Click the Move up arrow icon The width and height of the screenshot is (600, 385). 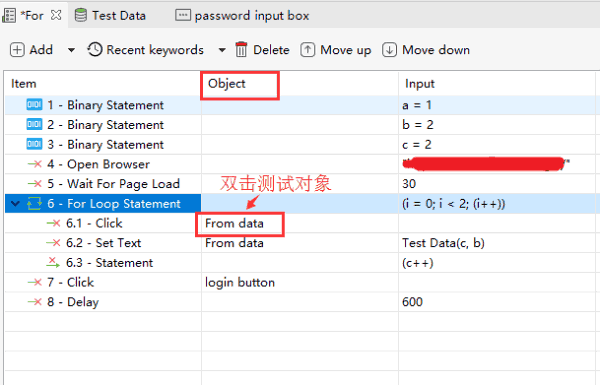pos(308,50)
